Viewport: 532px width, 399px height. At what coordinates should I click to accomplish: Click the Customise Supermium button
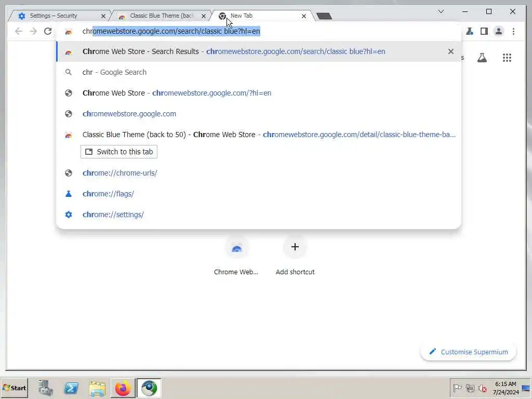tap(469, 352)
